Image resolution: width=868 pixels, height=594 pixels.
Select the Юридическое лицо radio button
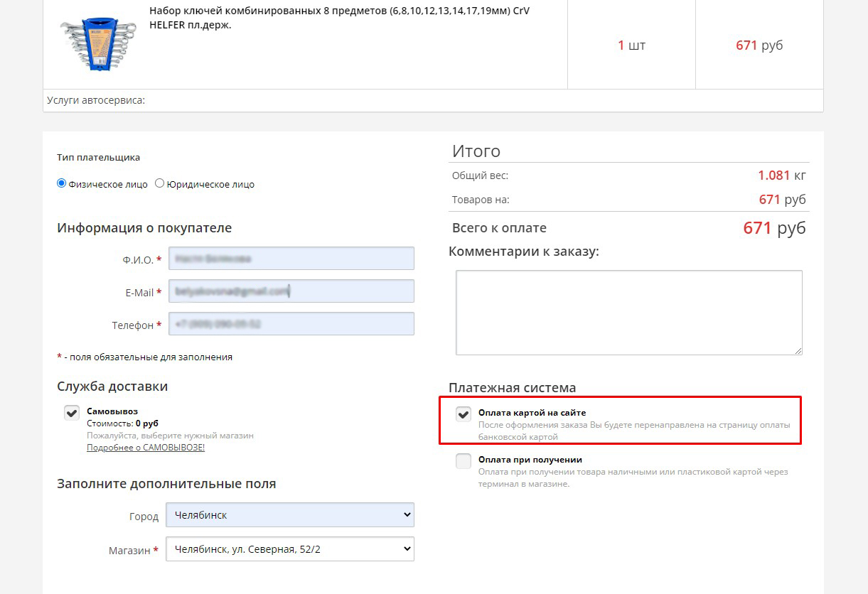(x=159, y=183)
